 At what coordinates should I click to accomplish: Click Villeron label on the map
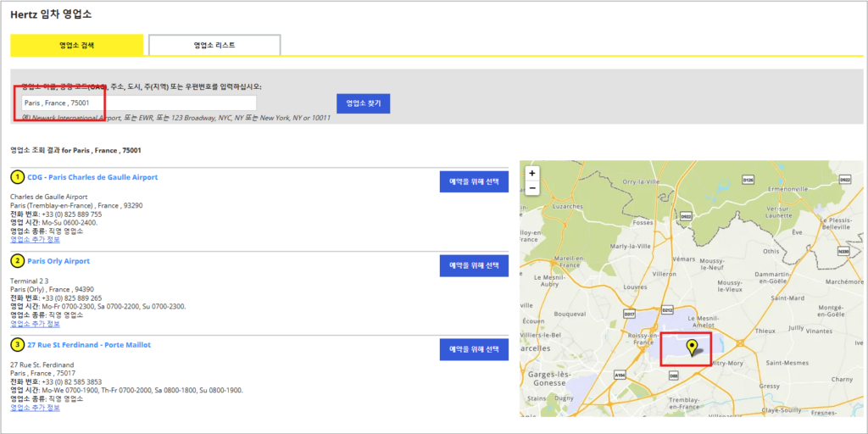pyautogui.click(x=665, y=274)
